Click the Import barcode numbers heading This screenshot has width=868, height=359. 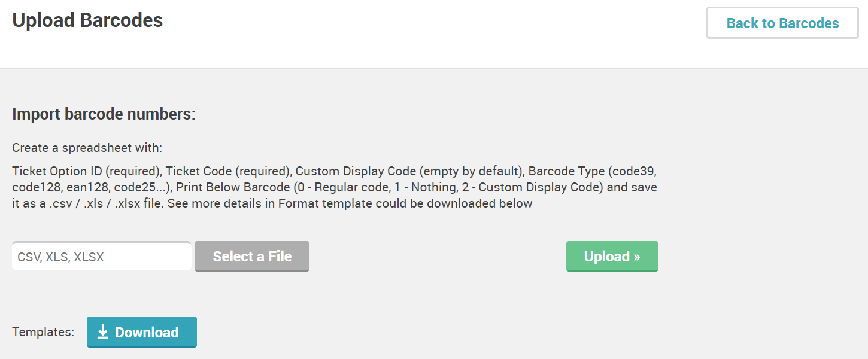tap(104, 114)
